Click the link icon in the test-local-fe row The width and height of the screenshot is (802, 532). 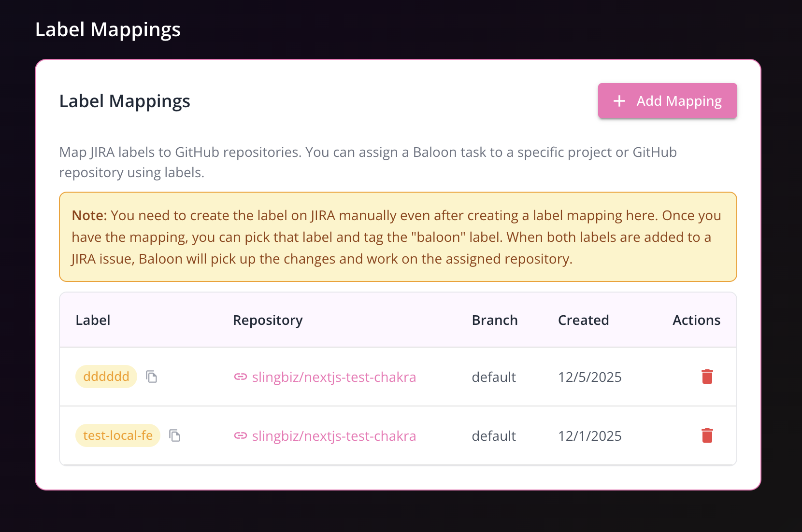(x=241, y=436)
